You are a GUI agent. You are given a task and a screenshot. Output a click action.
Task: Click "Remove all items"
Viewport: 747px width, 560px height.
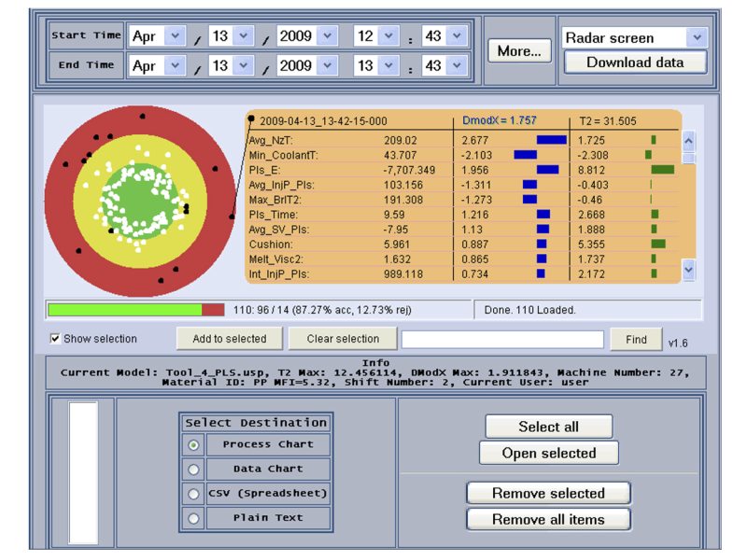(548, 520)
